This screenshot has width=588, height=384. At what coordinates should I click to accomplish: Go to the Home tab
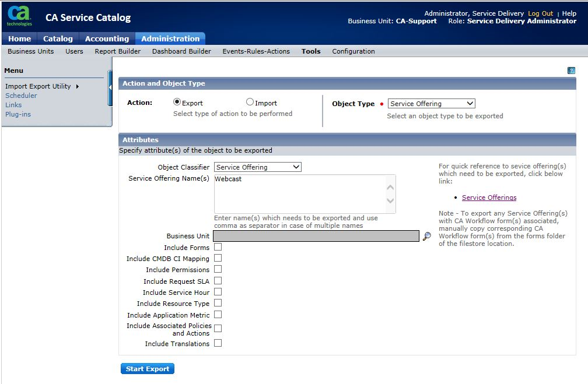point(19,38)
